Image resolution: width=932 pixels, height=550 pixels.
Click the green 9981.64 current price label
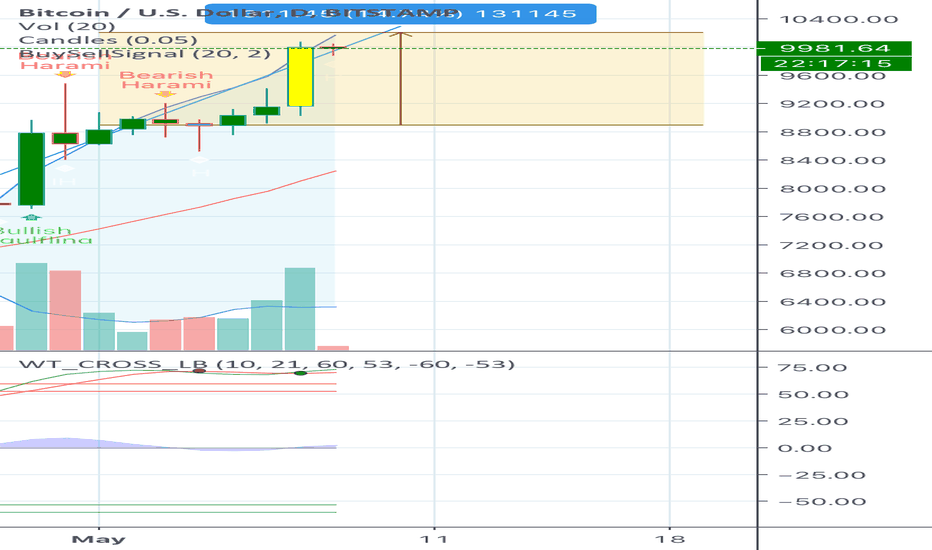point(835,48)
